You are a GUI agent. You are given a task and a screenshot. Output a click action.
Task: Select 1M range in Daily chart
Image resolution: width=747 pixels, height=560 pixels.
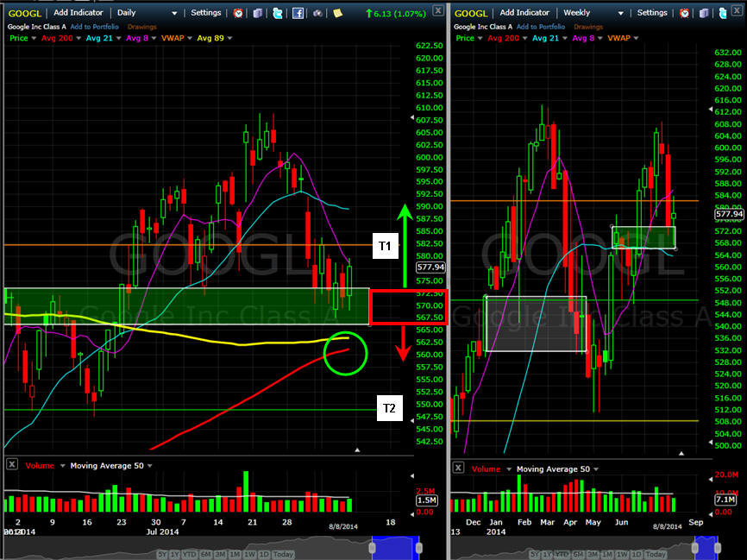[x=235, y=555]
